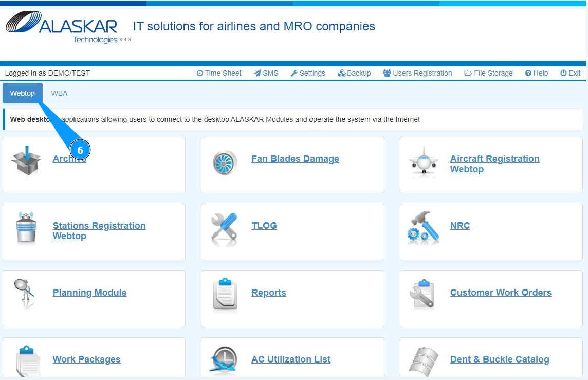Select Exit to log out
This screenshot has height=380, width=588.
pyautogui.click(x=571, y=73)
